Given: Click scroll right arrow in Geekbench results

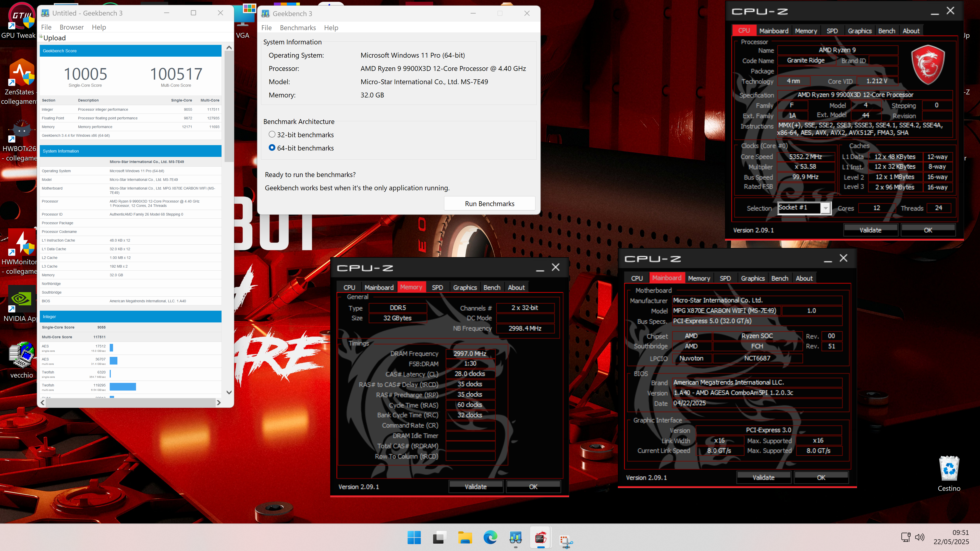Looking at the screenshot, I should pos(219,402).
